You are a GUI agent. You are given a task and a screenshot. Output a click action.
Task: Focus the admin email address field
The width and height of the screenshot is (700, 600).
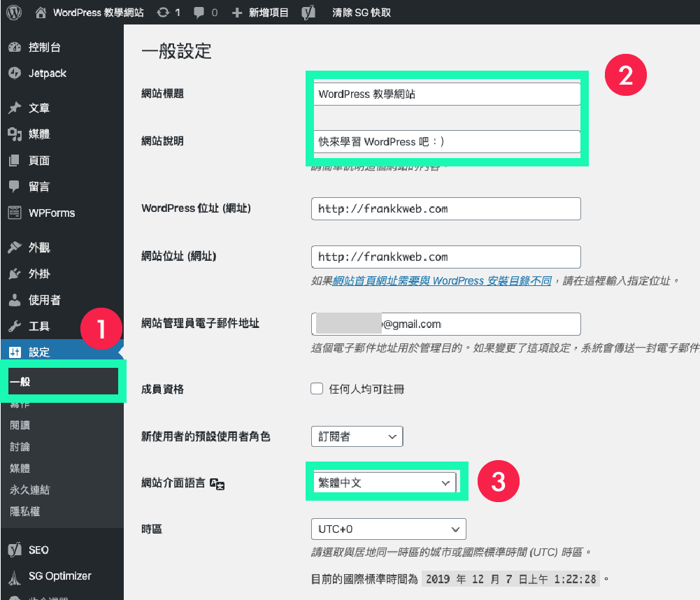coord(446,324)
